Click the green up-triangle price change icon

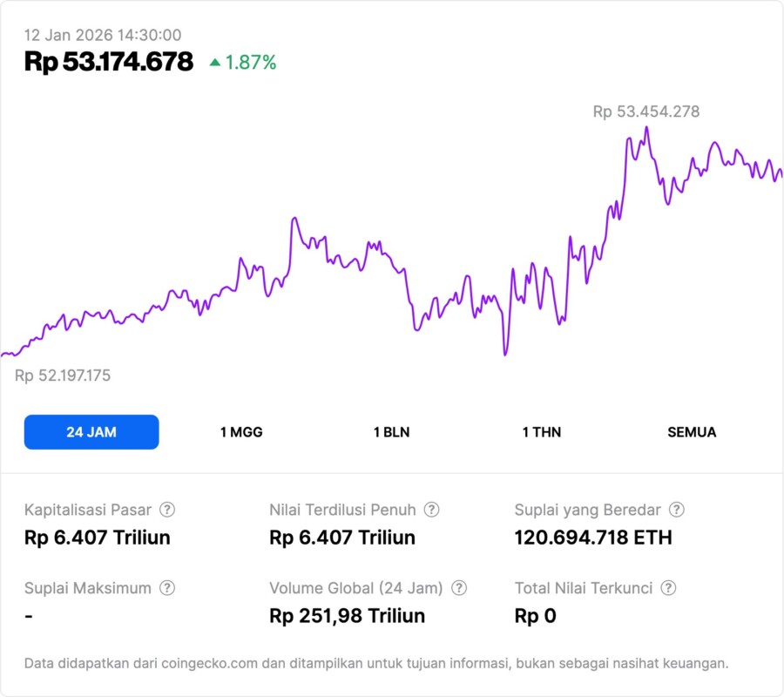coord(215,63)
